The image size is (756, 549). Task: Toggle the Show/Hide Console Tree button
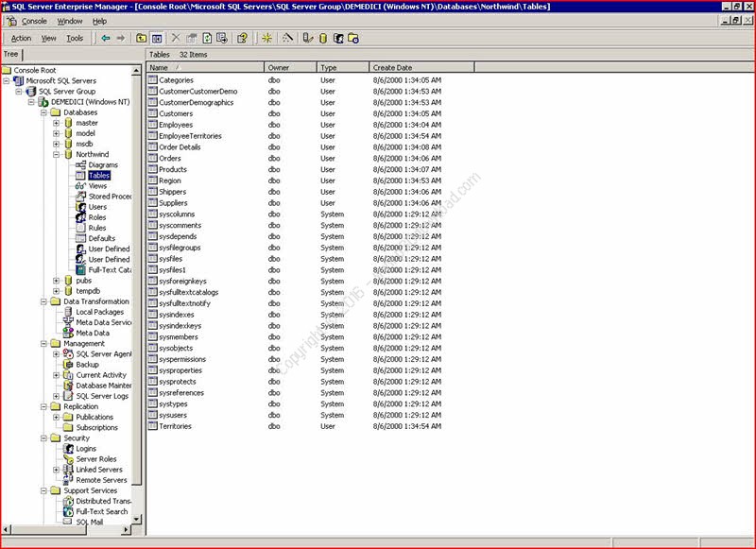point(157,39)
